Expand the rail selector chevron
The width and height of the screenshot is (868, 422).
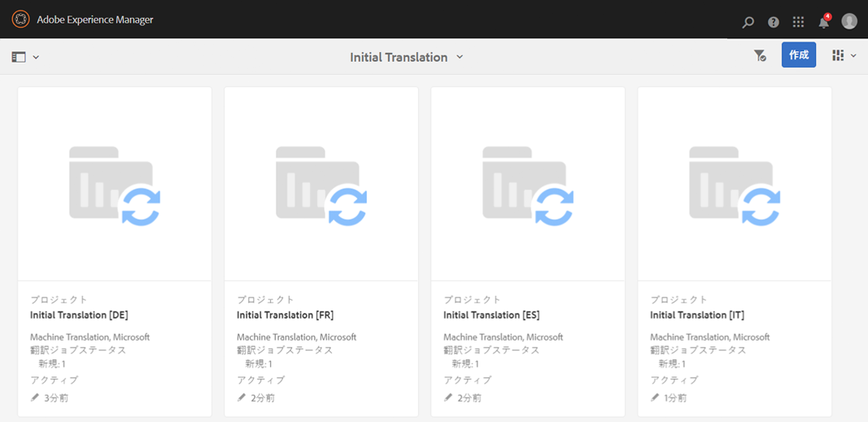click(36, 57)
